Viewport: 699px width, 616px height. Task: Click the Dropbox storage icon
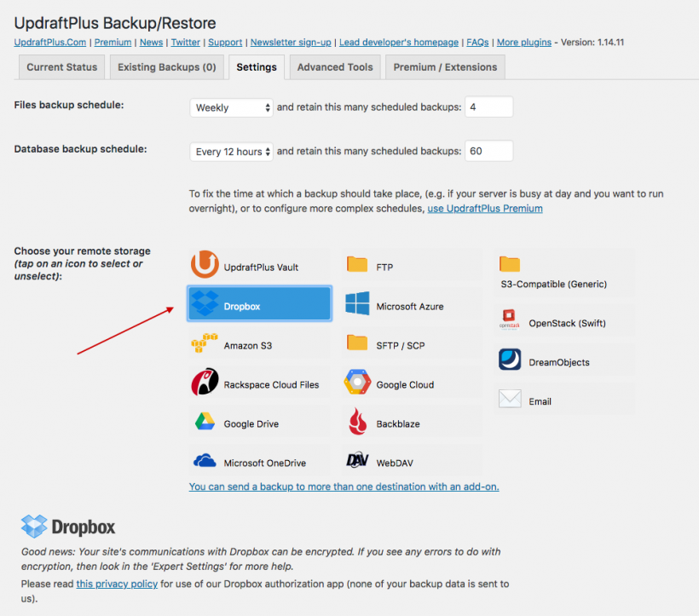point(205,303)
